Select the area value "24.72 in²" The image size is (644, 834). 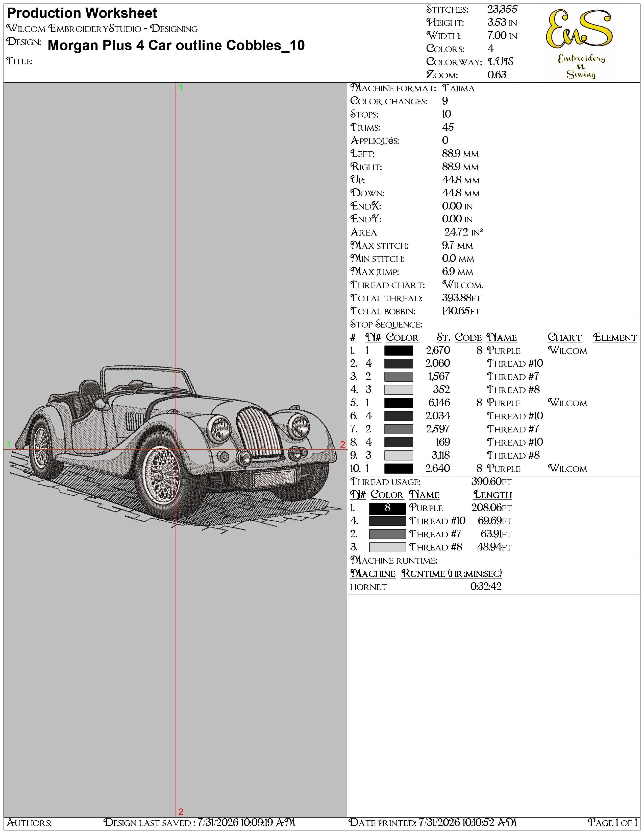[x=463, y=232]
